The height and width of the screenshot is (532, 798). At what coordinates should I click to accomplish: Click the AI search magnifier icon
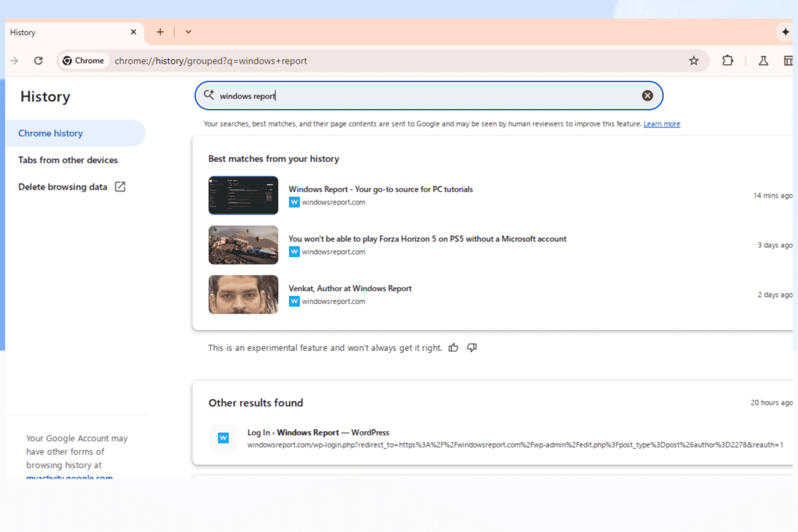209,95
